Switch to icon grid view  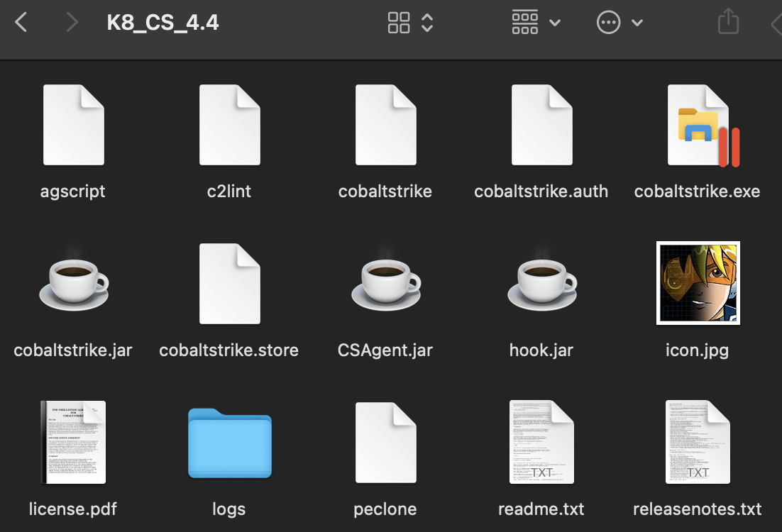point(399,23)
